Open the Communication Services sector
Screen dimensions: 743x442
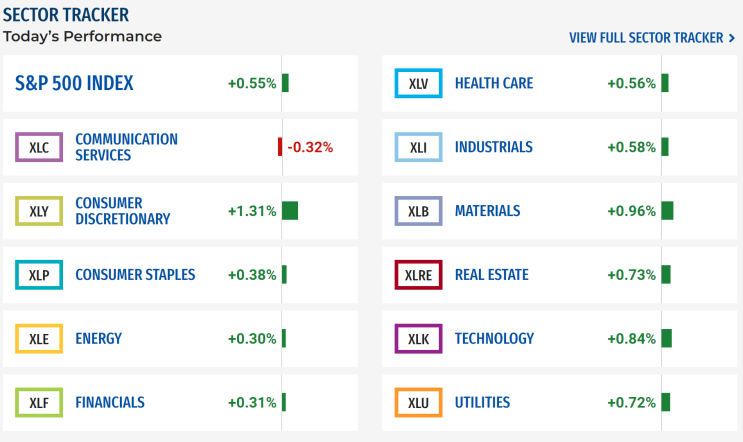[x=126, y=147]
